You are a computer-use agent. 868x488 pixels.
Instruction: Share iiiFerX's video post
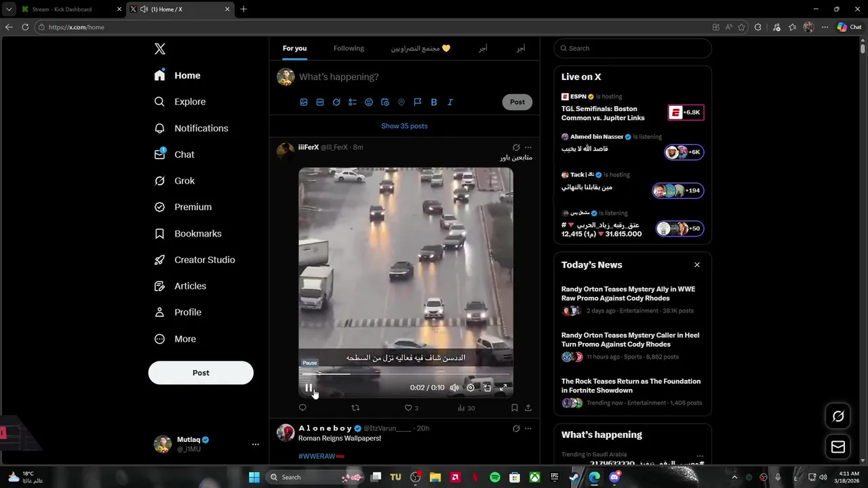pos(528,408)
